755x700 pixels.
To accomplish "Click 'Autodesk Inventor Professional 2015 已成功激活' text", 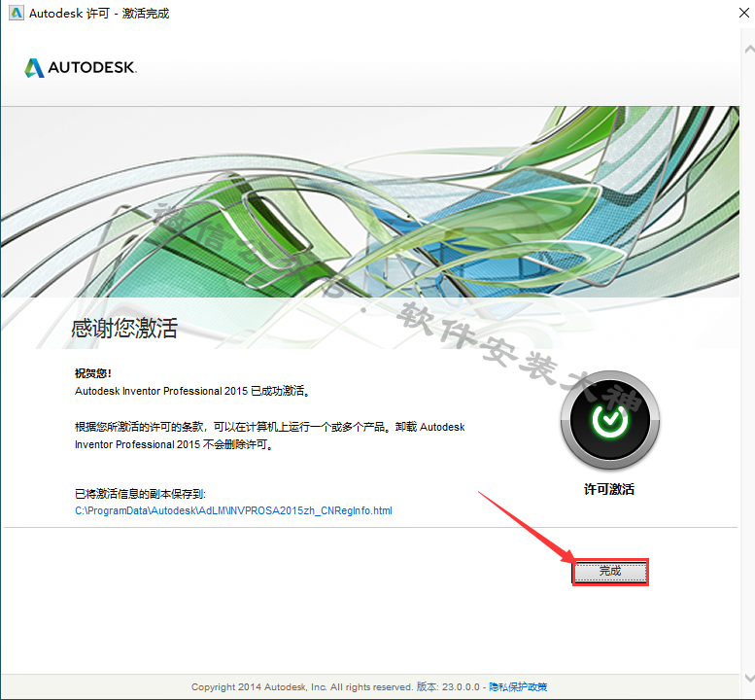I will tap(192, 391).
